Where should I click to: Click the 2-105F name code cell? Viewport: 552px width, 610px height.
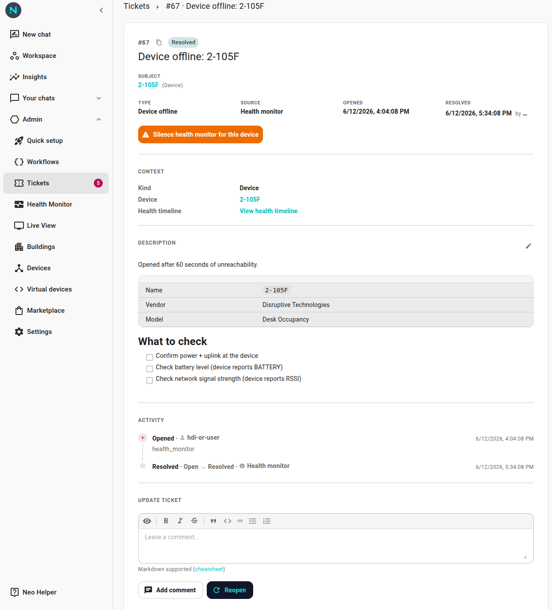[x=276, y=290]
